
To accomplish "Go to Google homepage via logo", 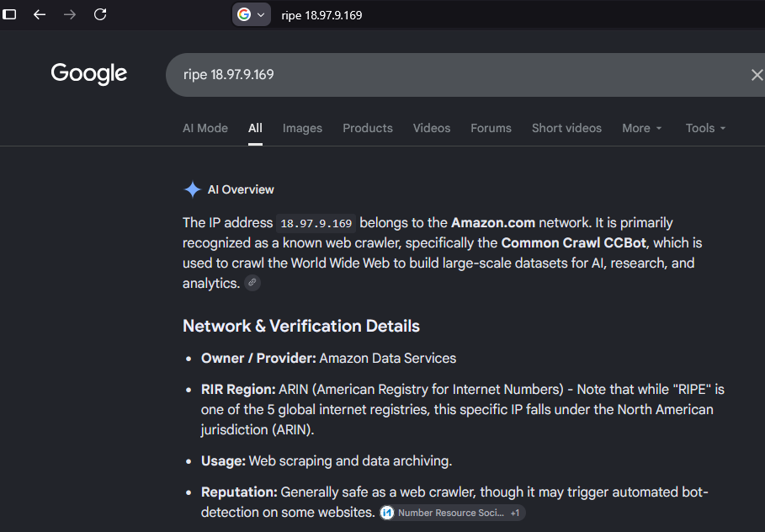I will (89, 74).
